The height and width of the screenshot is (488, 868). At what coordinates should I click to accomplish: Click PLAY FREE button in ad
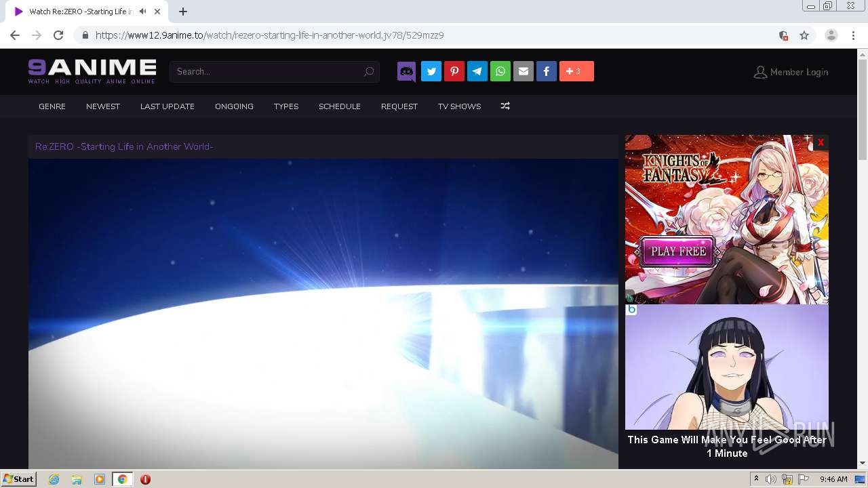[678, 251]
